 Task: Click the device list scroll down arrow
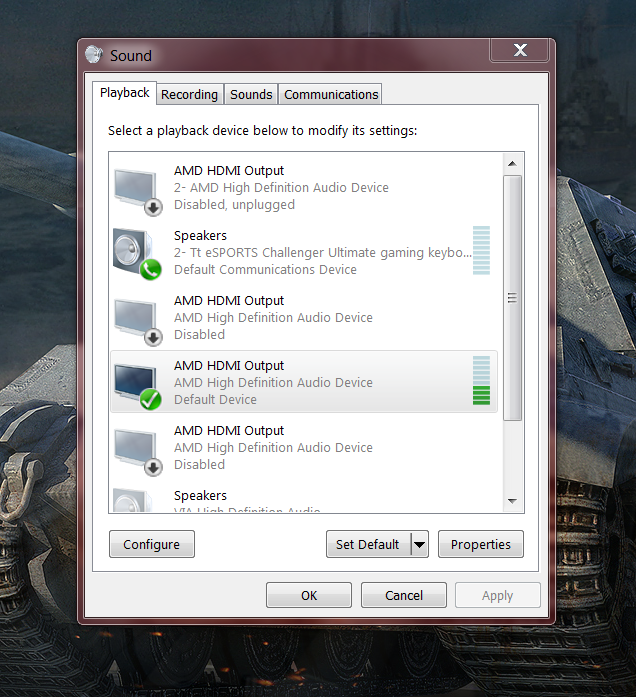coord(512,501)
